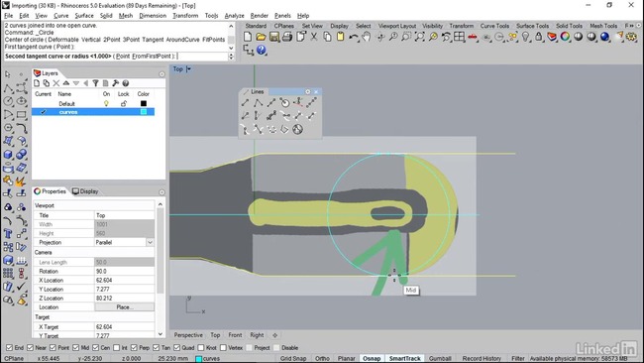Enable the Int osnap checkbox
644x363 pixels.
click(116, 348)
